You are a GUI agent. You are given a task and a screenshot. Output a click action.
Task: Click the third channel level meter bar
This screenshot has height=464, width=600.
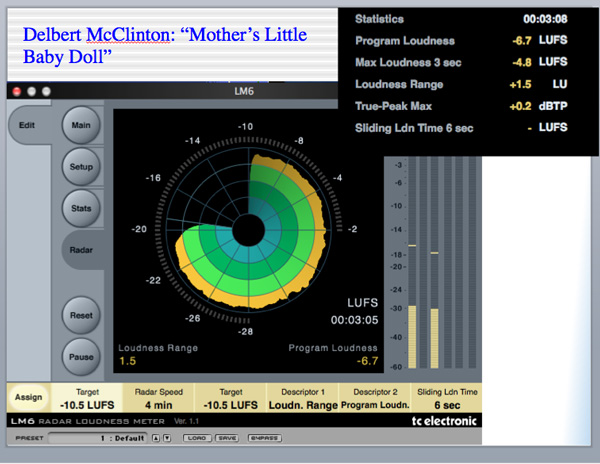(x=434, y=262)
